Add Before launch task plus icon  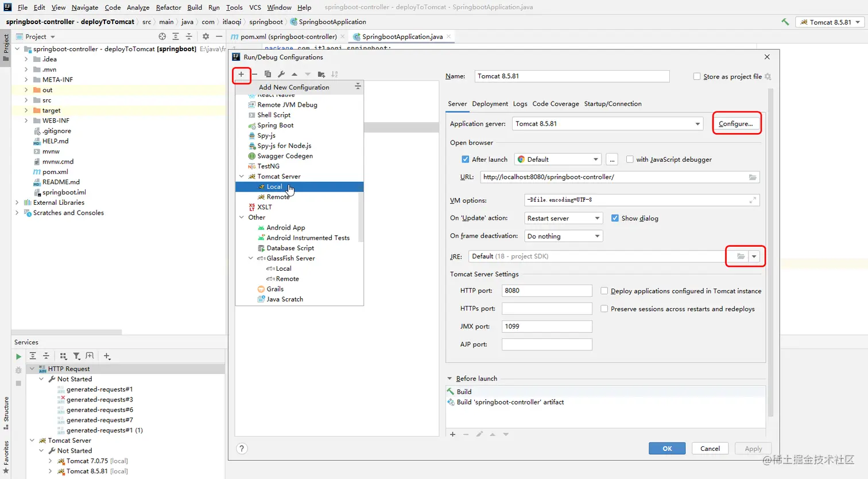[x=453, y=434]
